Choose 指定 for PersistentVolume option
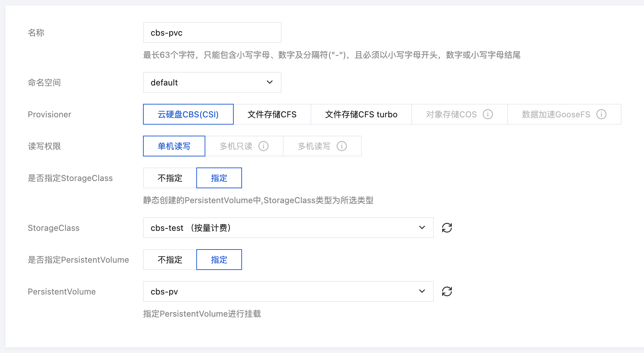The image size is (644, 353). pos(219,260)
